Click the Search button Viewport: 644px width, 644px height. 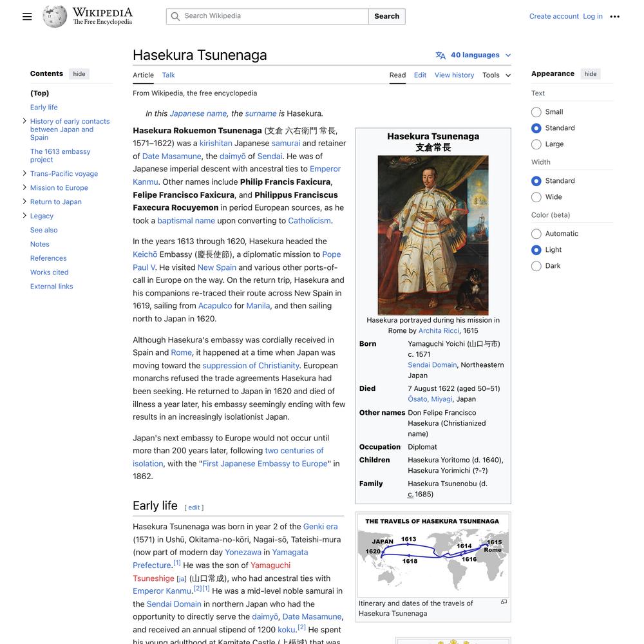click(386, 17)
